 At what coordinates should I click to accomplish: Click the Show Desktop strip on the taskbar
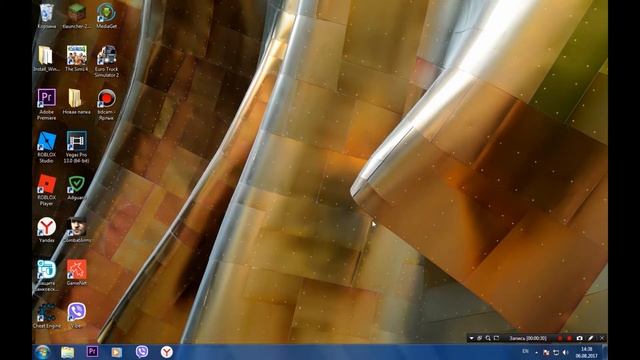click(605, 352)
